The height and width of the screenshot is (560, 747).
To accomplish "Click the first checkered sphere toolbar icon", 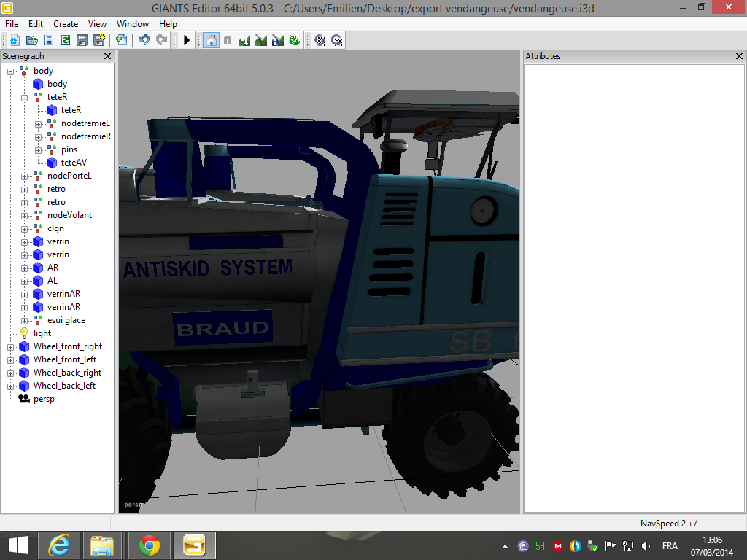I will [x=320, y=41].
